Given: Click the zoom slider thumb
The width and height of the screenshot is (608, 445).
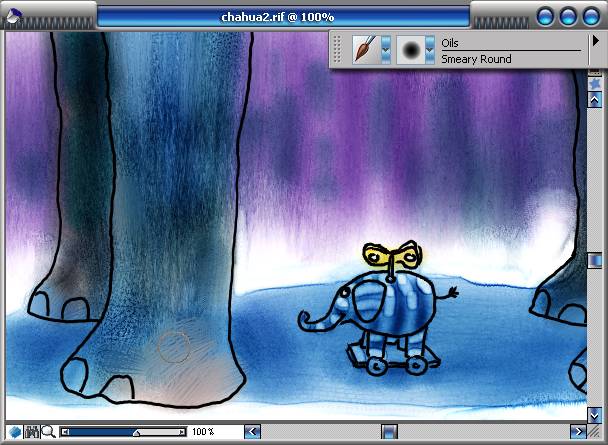Looking at the screenshot, I should click(136, 433).
